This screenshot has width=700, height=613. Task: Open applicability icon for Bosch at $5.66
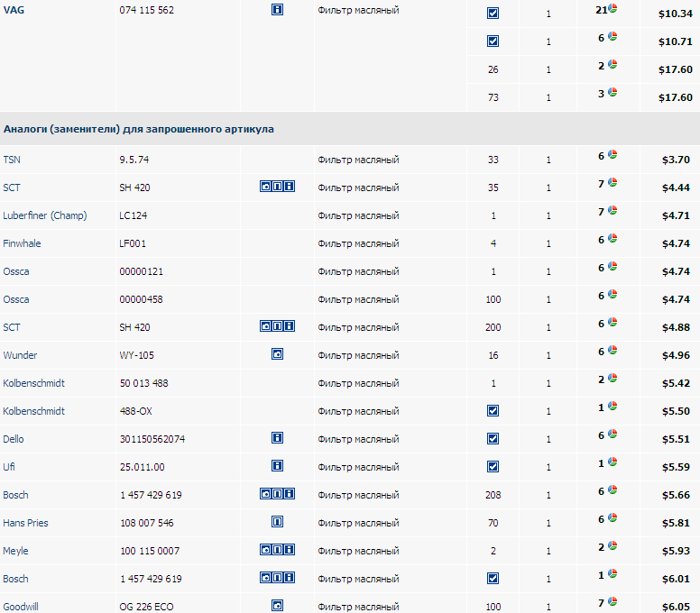[277, 494]
